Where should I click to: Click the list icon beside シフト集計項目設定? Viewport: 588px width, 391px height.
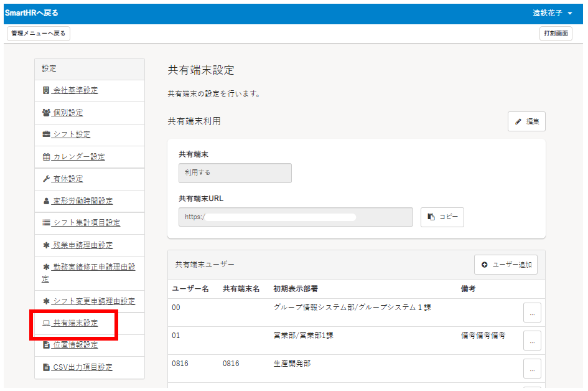(46, 223)
